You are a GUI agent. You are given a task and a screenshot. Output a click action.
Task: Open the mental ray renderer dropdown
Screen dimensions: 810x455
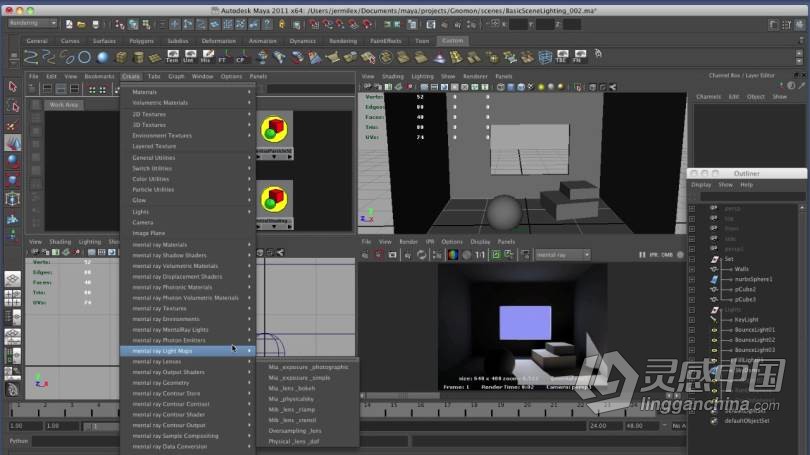[563, 255]
